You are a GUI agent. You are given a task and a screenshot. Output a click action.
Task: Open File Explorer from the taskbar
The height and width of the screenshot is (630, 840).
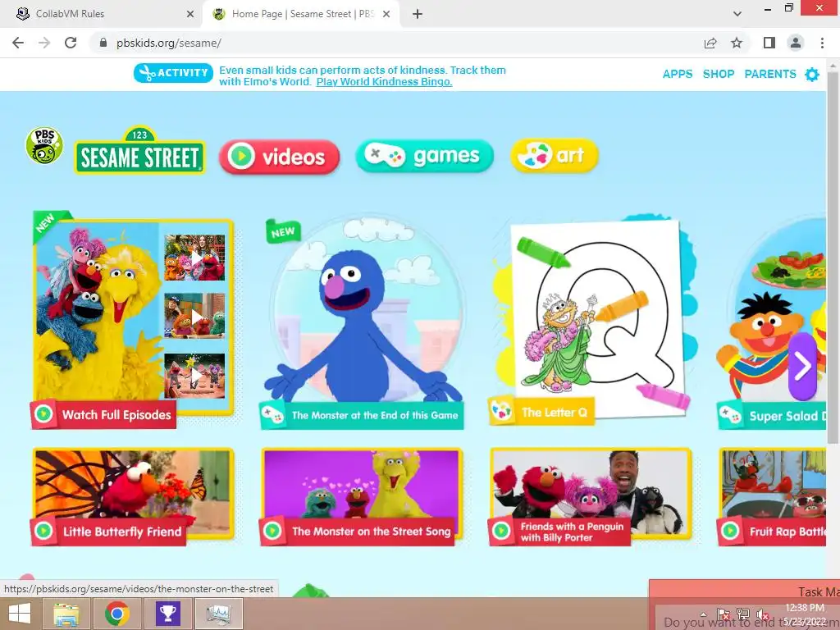66,614
